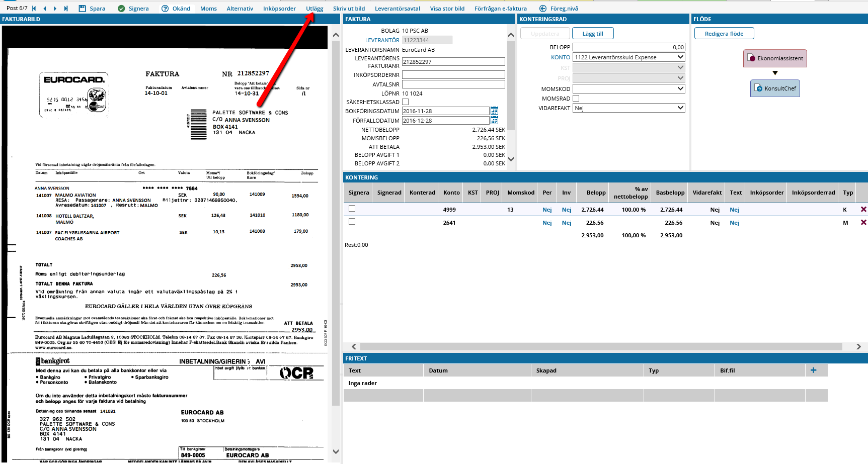The width and height of the screenshot is (868, 464).
Task: Go to next post arrow icon
Action: [55, 9]
